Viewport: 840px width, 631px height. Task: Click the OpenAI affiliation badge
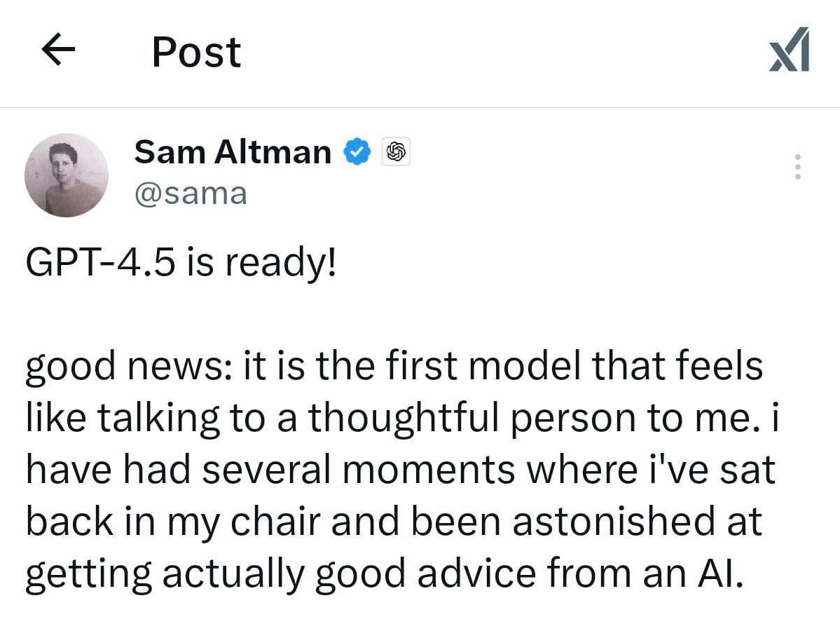click(x=396, y=151)
